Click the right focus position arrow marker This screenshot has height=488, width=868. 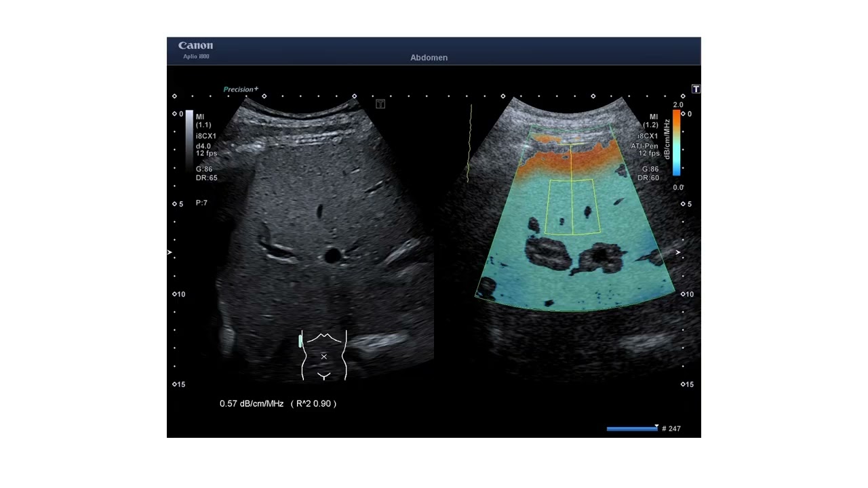[x=677, y=252]
